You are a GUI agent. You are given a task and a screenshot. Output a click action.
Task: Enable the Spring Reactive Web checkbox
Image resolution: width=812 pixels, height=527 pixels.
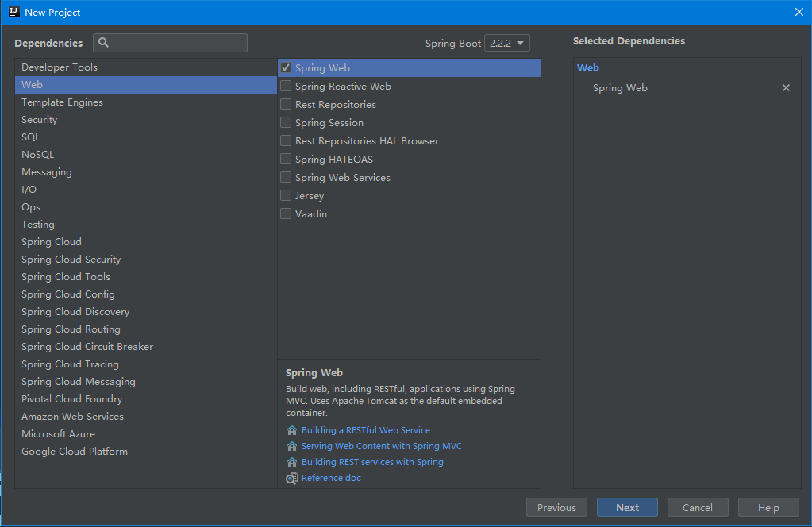286,86
